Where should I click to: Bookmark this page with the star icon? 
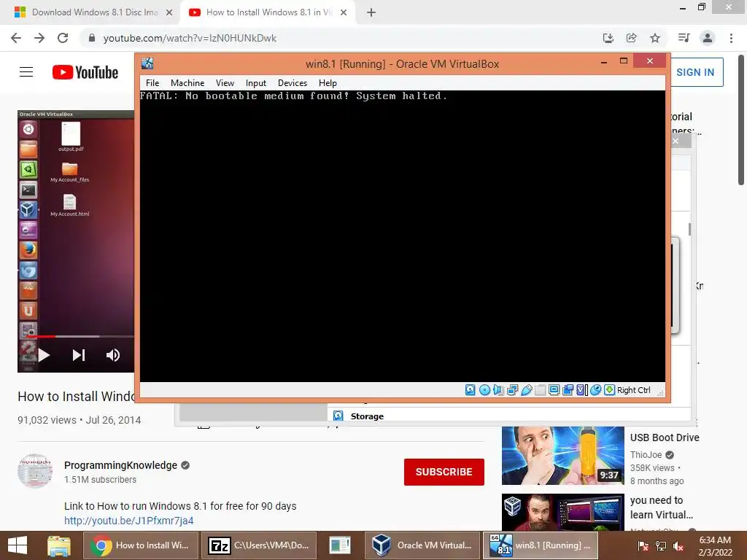pyautogui.click(x=655, y=38)
